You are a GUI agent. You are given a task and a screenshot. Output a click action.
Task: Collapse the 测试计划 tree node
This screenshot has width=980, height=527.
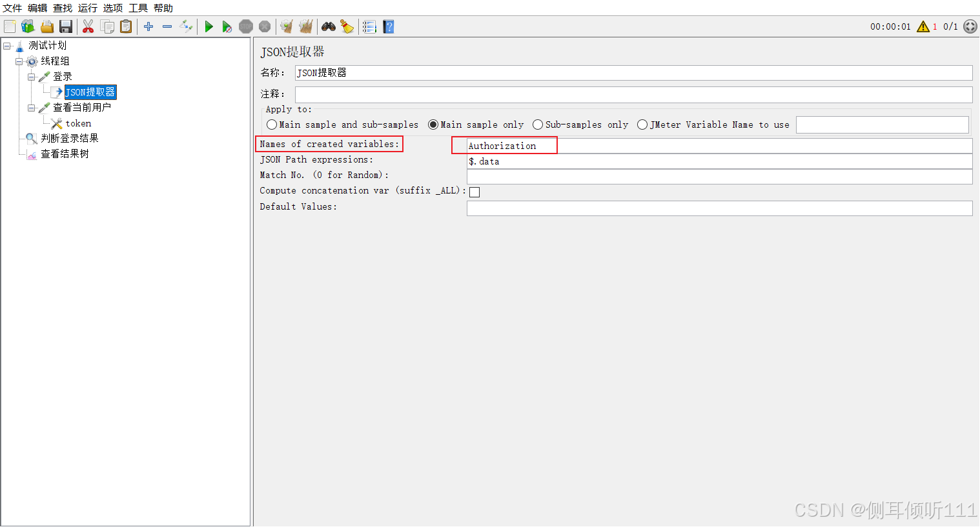coord(7,46)
